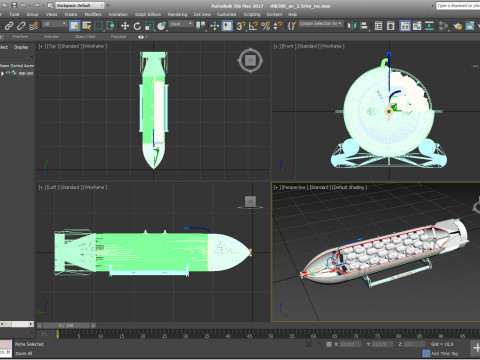Click the Left viewport ViewCube

tap(250, 202)
